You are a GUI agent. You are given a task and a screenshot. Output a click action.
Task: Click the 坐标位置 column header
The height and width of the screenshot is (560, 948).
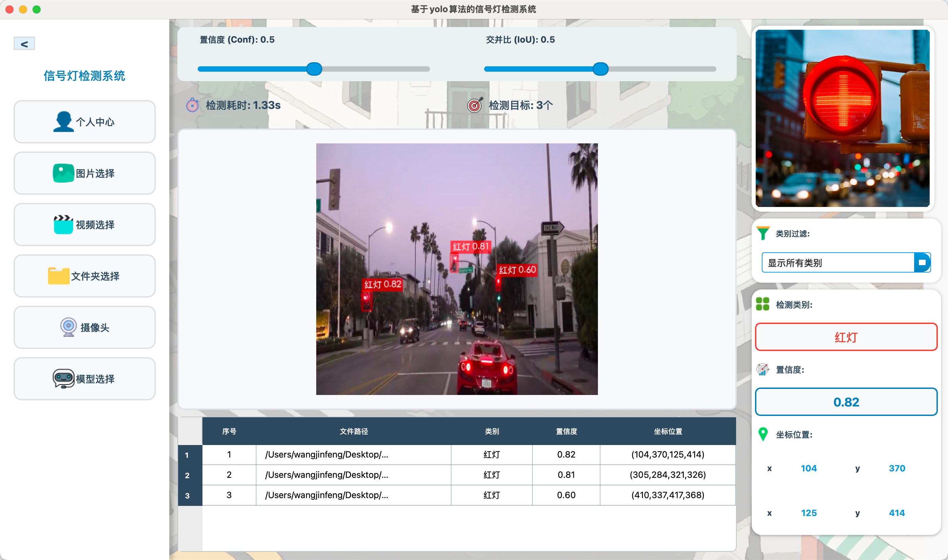click(667, 431)
